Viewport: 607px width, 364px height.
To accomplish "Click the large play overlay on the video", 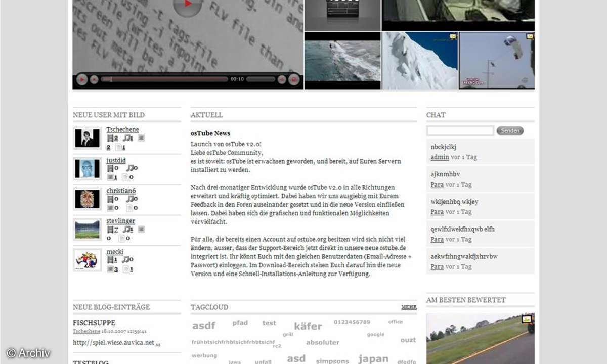I will [x=188, y=5].
